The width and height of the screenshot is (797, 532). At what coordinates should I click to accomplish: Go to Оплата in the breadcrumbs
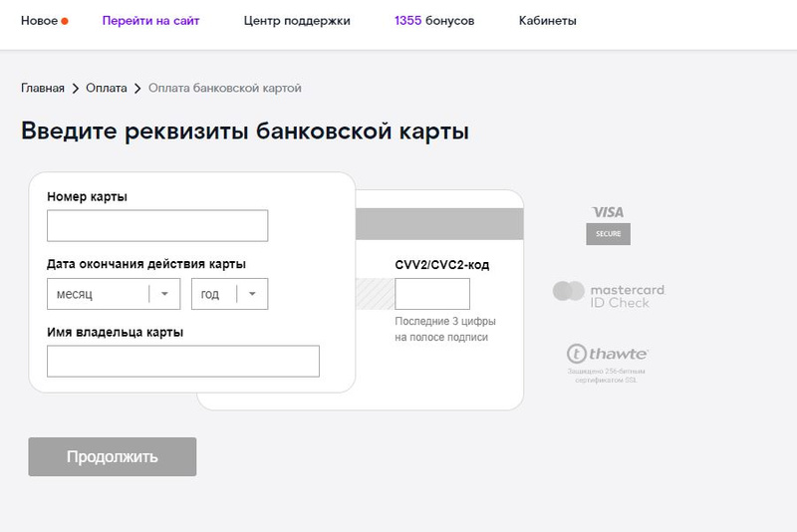(x=107, y=89)
